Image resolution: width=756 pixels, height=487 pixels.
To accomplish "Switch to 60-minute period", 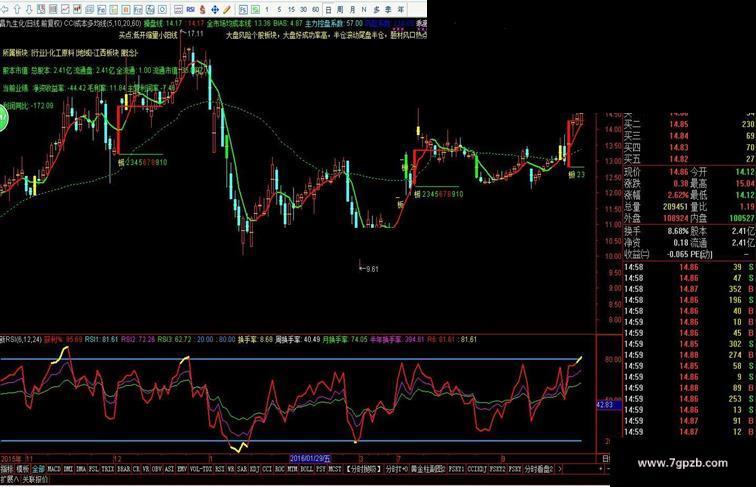I will (x=315, y=10).
